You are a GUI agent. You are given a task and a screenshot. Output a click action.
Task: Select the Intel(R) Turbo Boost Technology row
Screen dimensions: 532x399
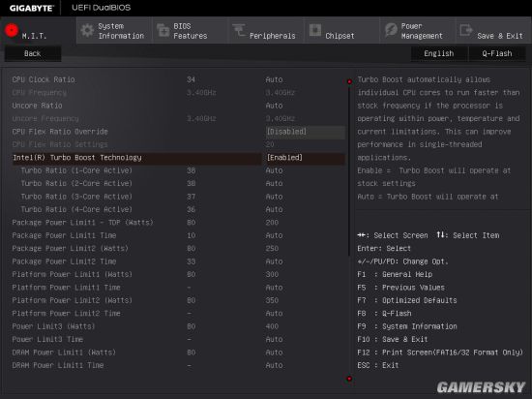179,158
